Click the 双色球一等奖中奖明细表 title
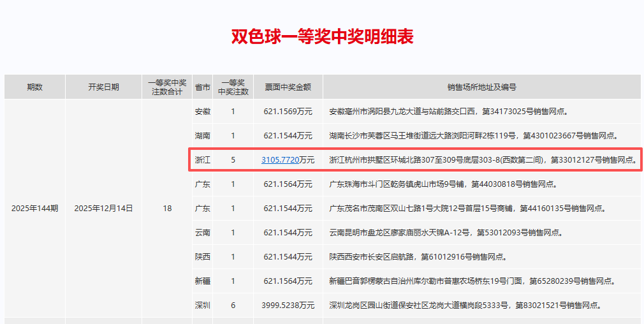This screenshot has width=644, height=324. click(x=322, y=36)
